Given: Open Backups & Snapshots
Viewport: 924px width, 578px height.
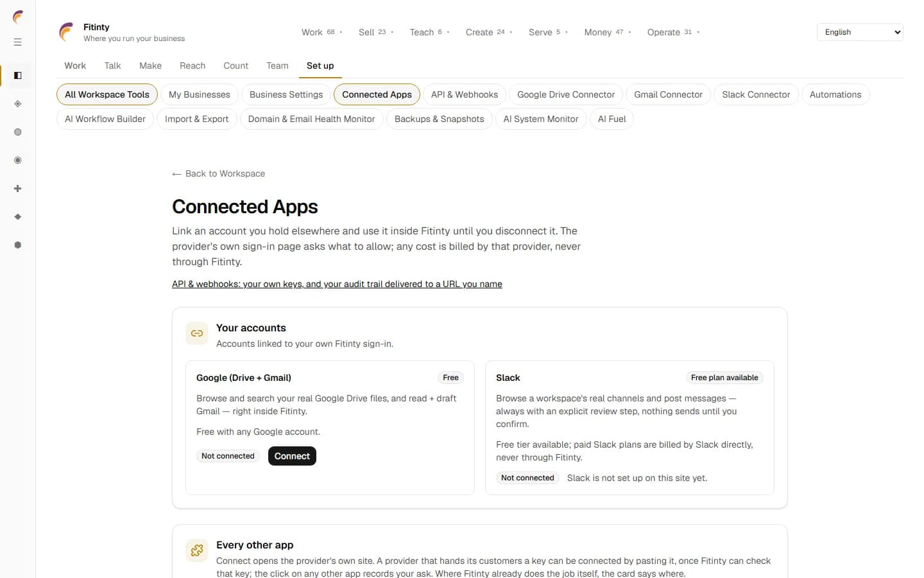Looking at the screenshot, I should pyautogui.click(x=440, y=119).
